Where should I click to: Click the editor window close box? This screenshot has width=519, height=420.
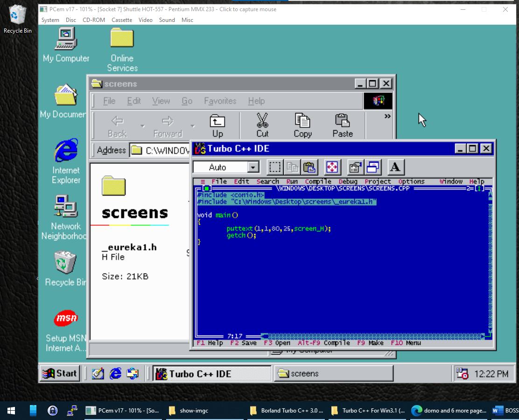click(207, 189)
